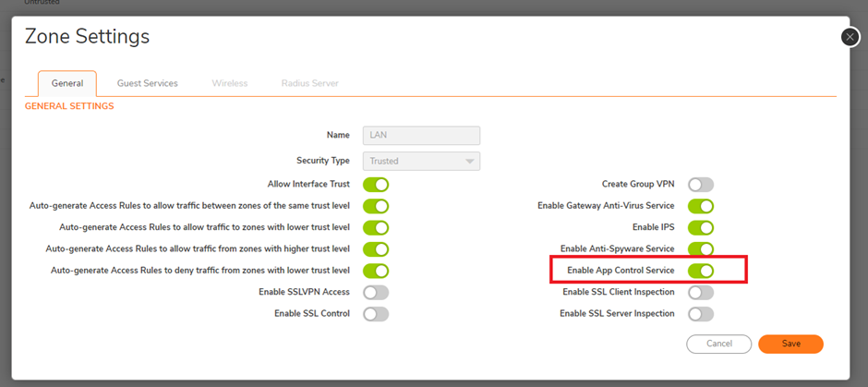Click the Name input field

421,136
